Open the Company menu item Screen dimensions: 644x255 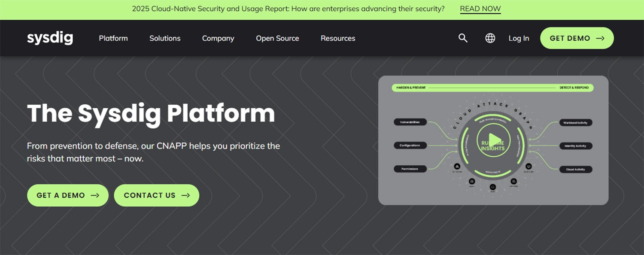218,38
